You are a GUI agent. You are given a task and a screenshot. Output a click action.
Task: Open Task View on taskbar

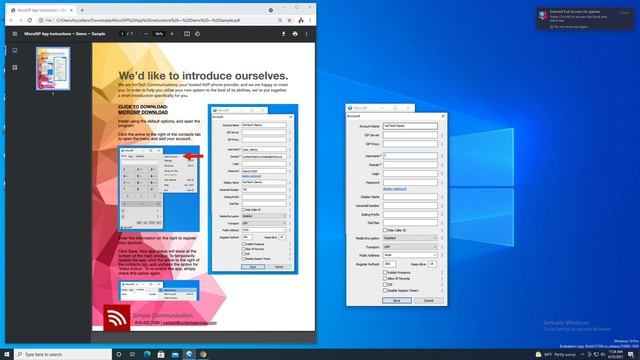pos(132,354)
